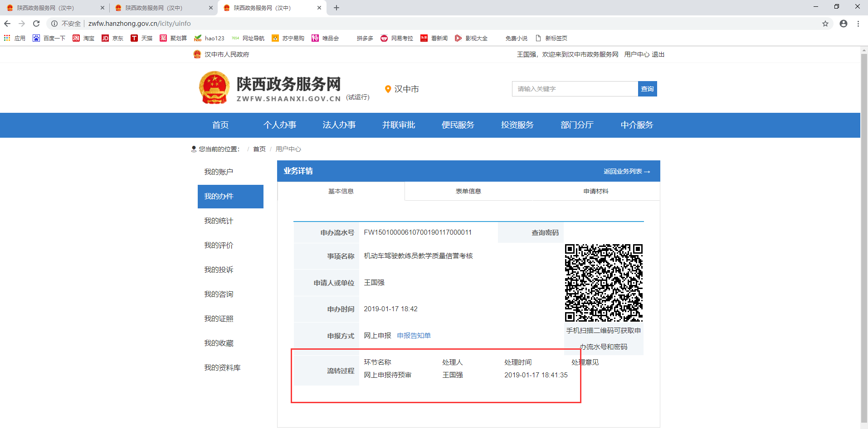
Task: Switch to the 表单信息 tab
Action: pos(469,191)
